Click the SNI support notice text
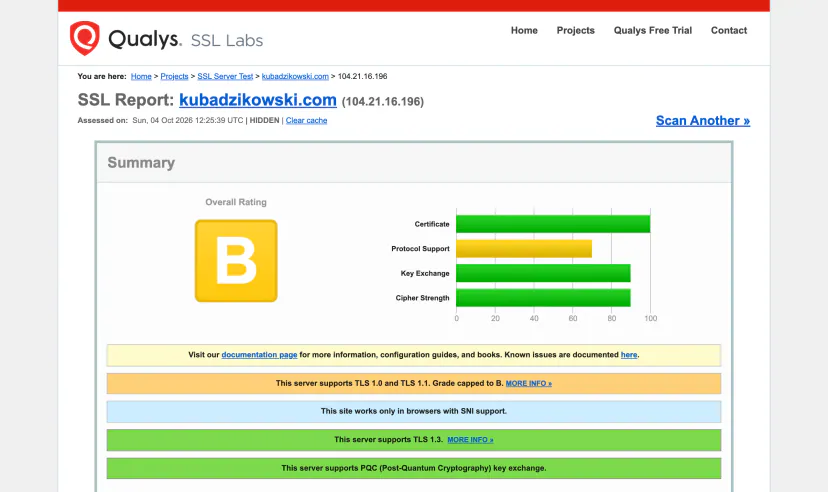Screen dimensions: 828x492 (414, 411)
